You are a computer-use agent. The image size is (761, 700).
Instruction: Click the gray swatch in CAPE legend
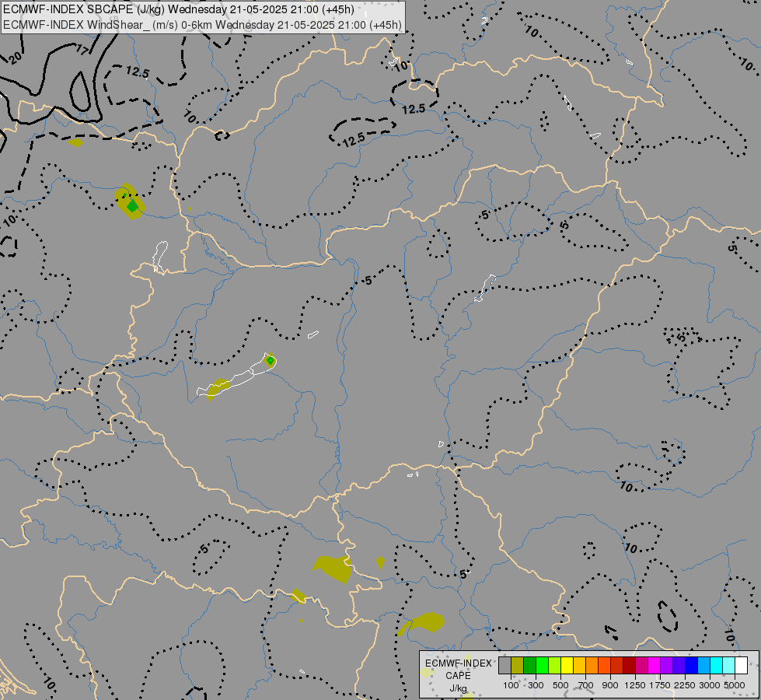[504, 665]
